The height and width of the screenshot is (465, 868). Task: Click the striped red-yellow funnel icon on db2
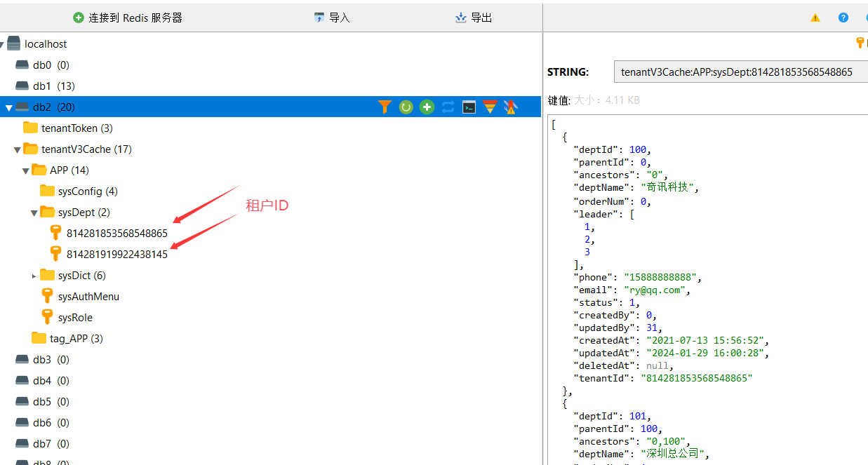tap(490, 107)
